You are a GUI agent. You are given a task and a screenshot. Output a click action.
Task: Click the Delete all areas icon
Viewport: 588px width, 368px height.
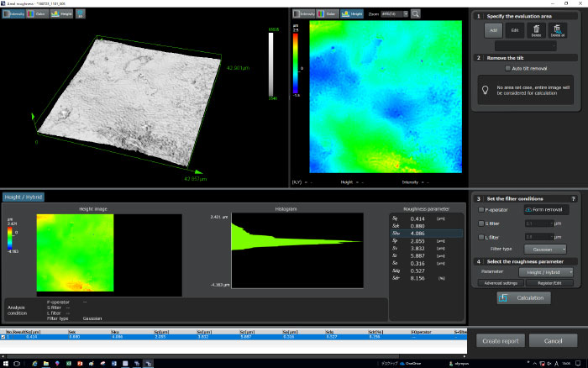tap(557, 30)
